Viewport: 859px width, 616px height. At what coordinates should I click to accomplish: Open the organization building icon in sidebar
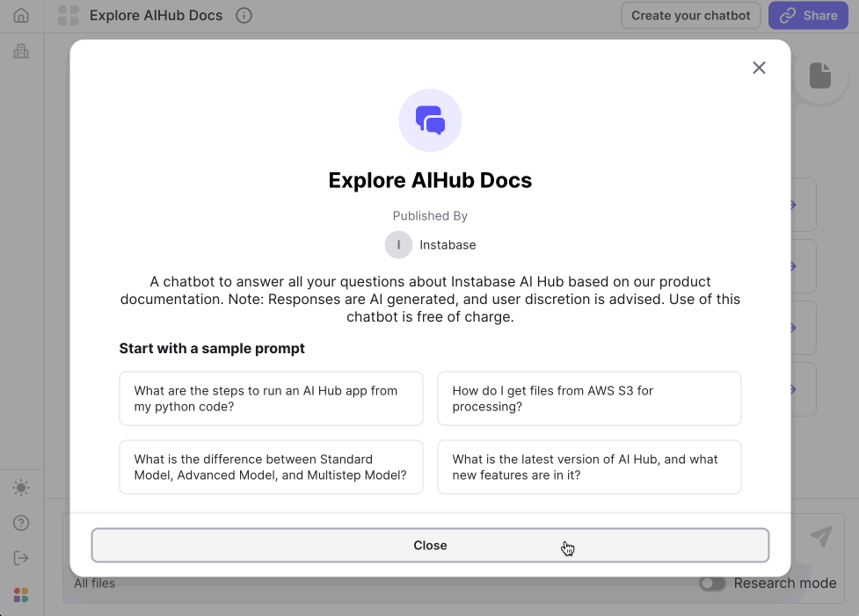(x=21, y=51)
